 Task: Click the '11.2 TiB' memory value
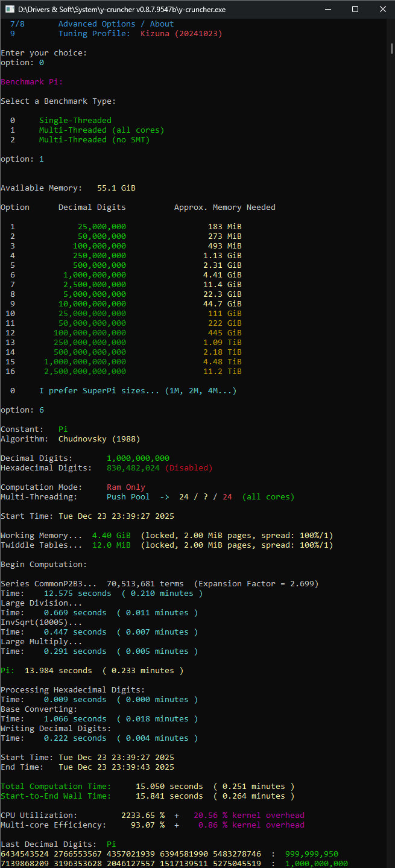222,372
